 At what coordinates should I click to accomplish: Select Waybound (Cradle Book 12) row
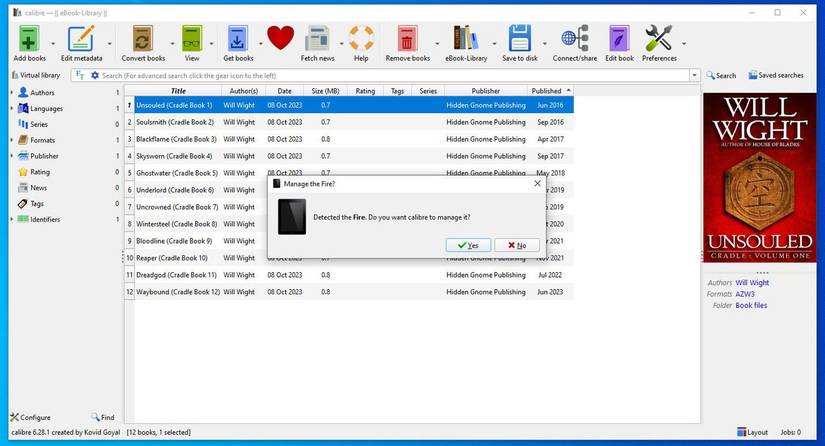click(349, 292)
